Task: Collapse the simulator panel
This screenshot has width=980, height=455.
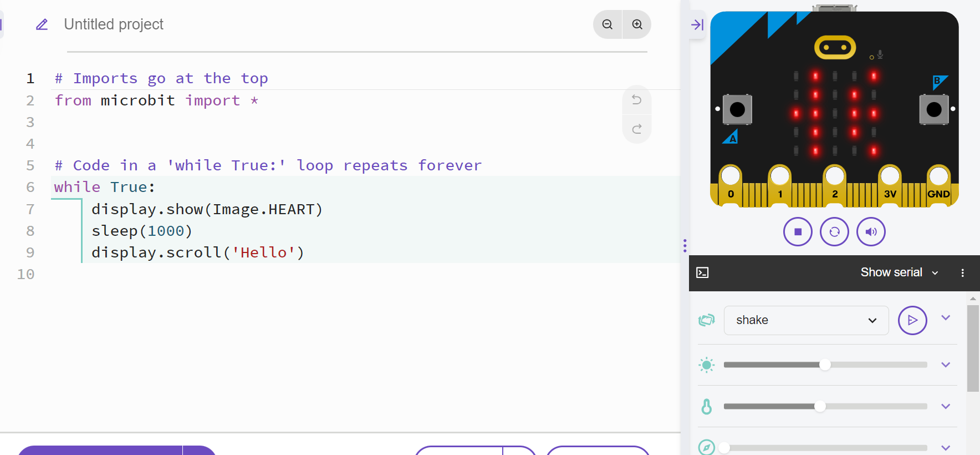Action: [x=697, y=24]
